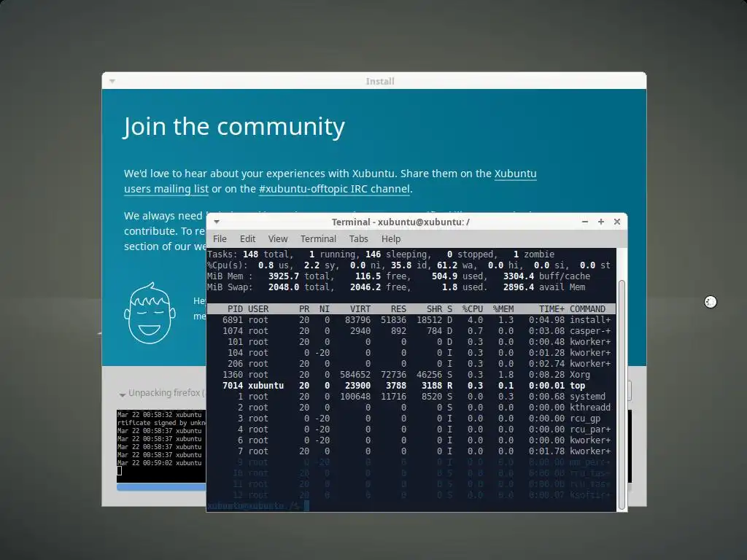Open the Terminal window menu arrow
The height and width of the screenshot is (560, 747).
click(x=217, y=222)
